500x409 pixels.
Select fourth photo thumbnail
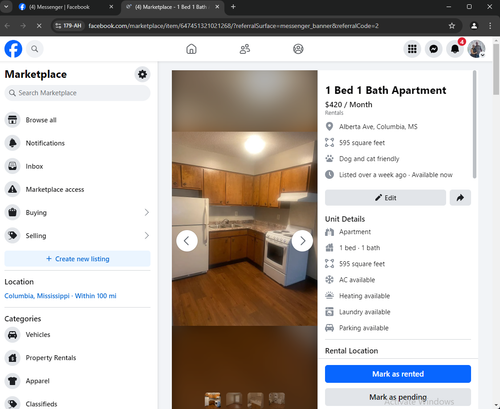pyautogui.click(x=277, y=400)
